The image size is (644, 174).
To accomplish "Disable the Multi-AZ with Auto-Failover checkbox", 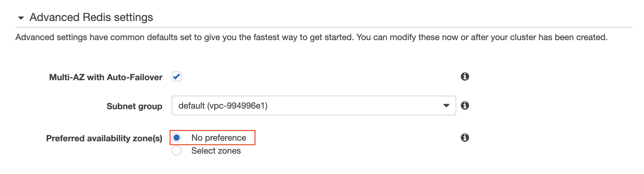I will click(x=177, y=77).
